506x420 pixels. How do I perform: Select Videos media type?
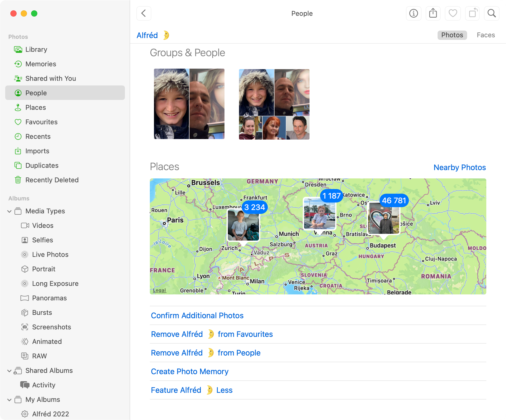65,226
